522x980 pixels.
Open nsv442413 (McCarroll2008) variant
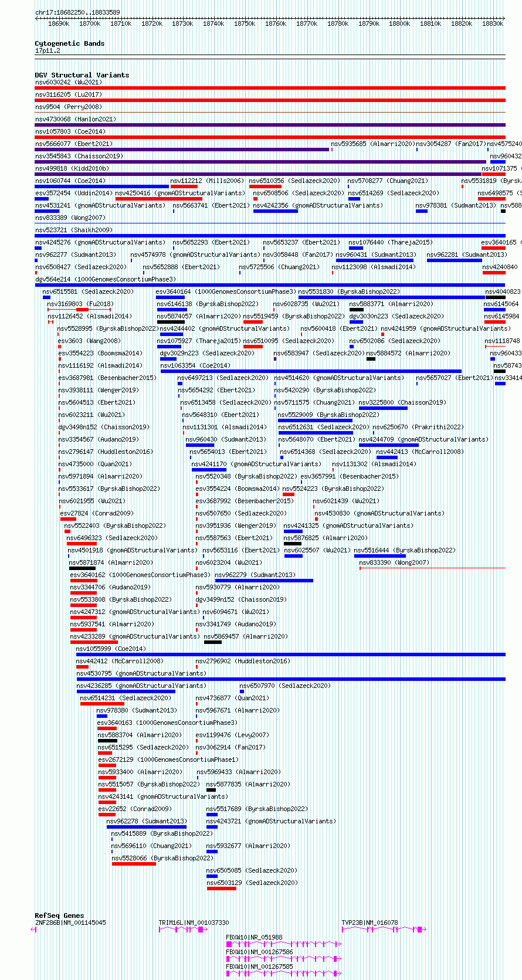pyautogui.click(x=420, y=452)
